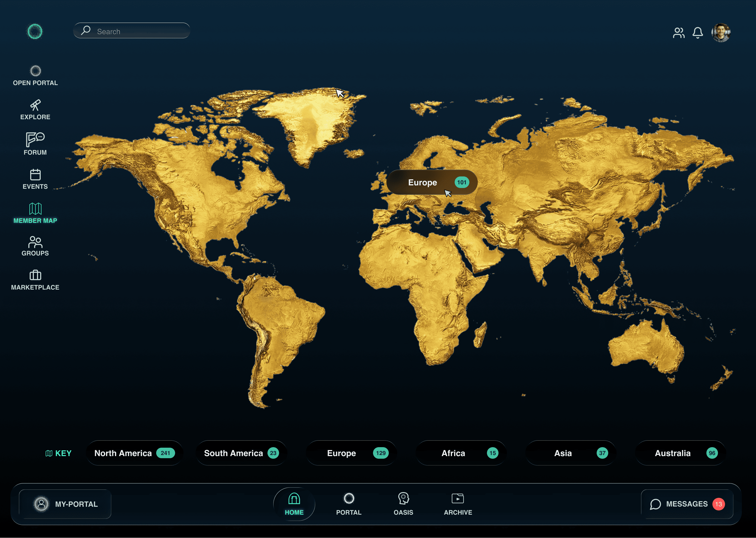Open the Groups people icon
756x538 pixels.
point(35,242)
